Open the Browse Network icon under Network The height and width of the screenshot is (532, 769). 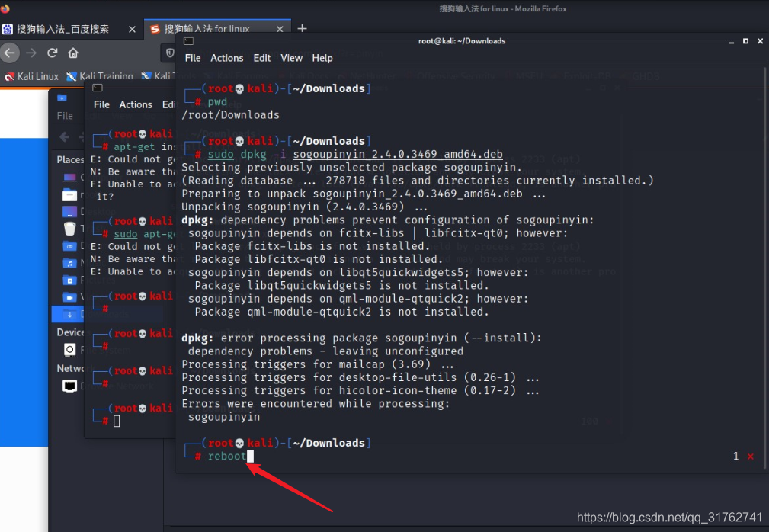(69, 386)
